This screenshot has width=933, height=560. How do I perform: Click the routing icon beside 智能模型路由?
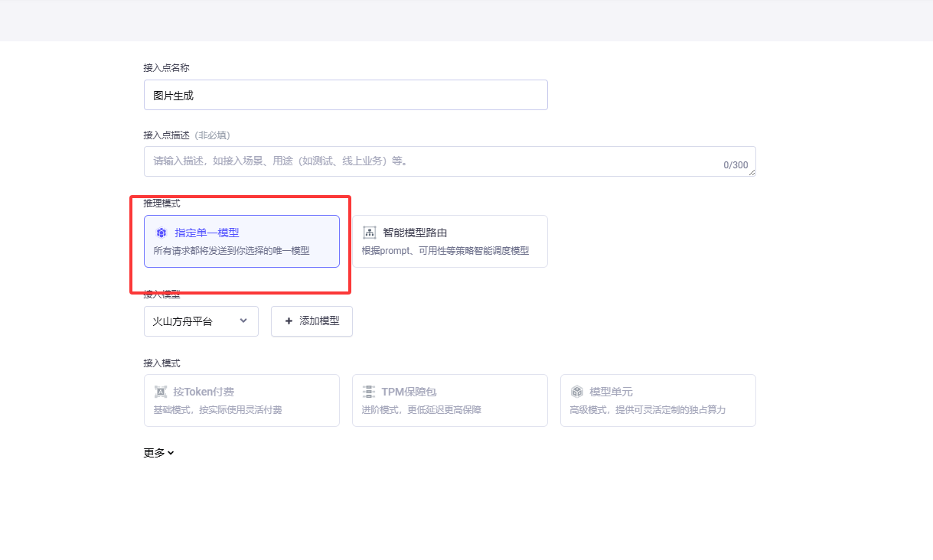(x=369, y=233)
